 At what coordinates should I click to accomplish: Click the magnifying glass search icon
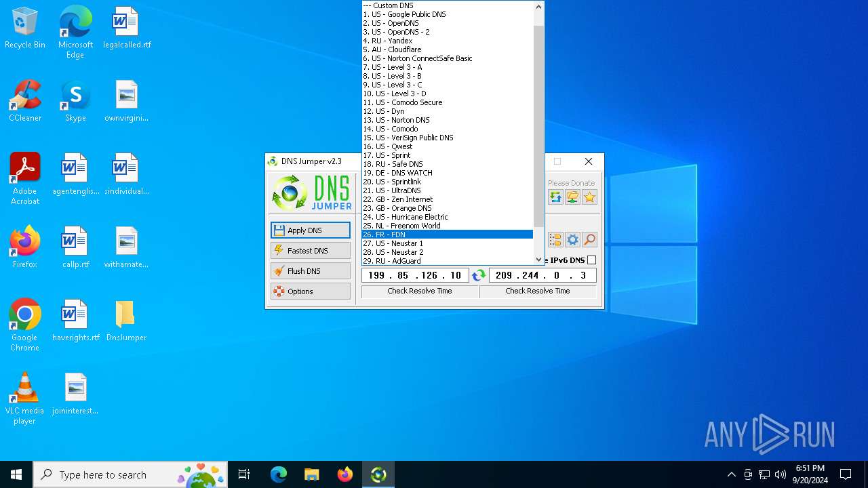[x=590, y=240]
